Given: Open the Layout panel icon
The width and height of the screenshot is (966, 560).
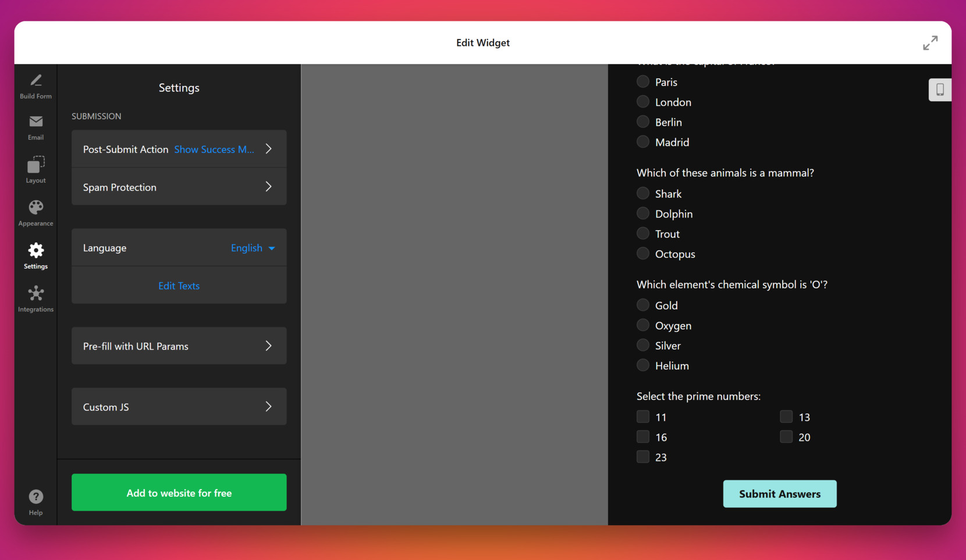Looking at the screenshot, I should tap(35, 165).
